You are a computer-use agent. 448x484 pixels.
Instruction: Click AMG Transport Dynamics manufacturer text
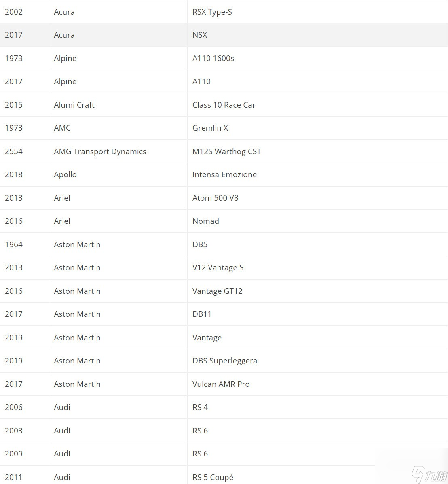pos(100,152)
